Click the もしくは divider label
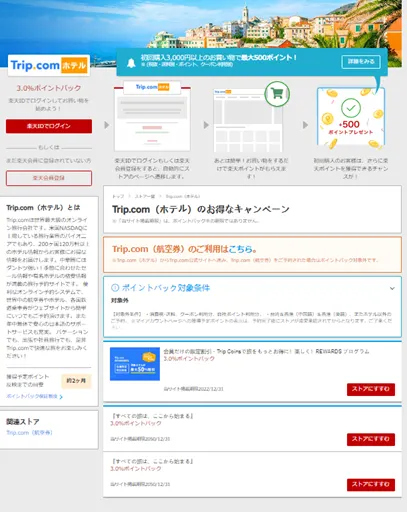 pos(49,148)
